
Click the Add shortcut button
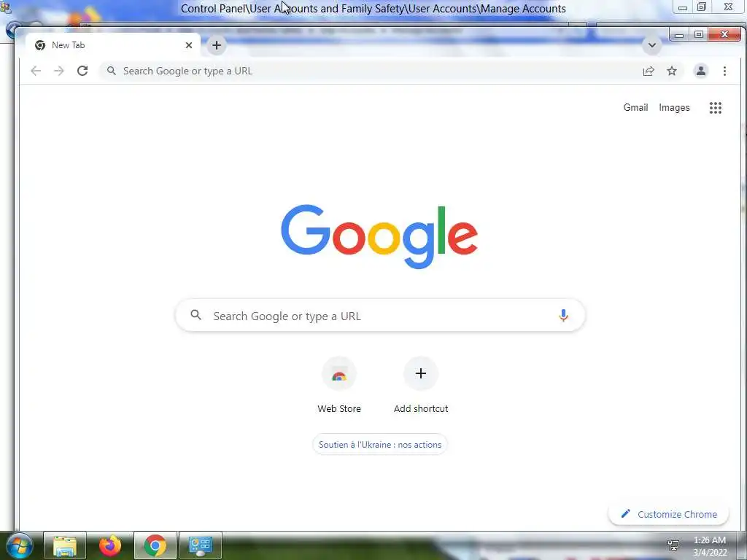click(x=421, y=386)
